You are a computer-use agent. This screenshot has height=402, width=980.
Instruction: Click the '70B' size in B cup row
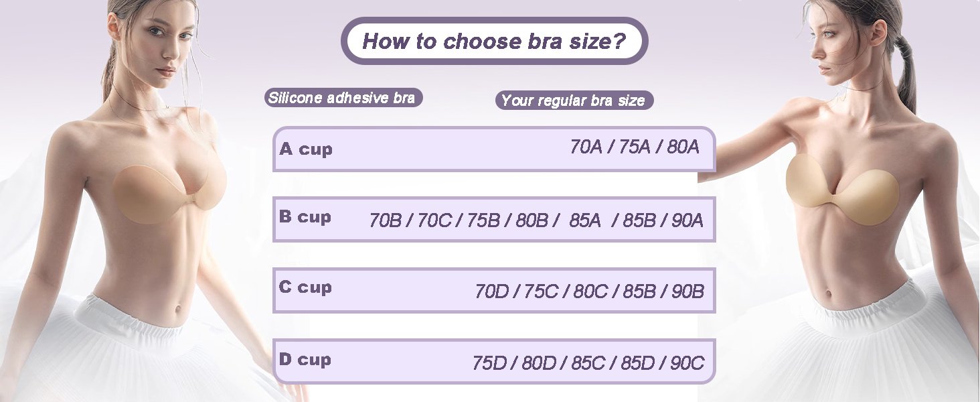click(385, 220)
